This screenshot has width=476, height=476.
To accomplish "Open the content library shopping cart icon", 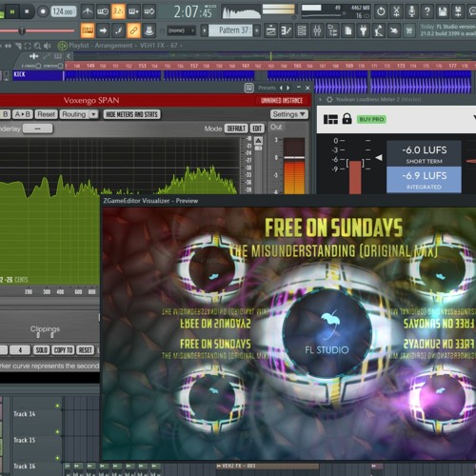I will coord(409,30).
